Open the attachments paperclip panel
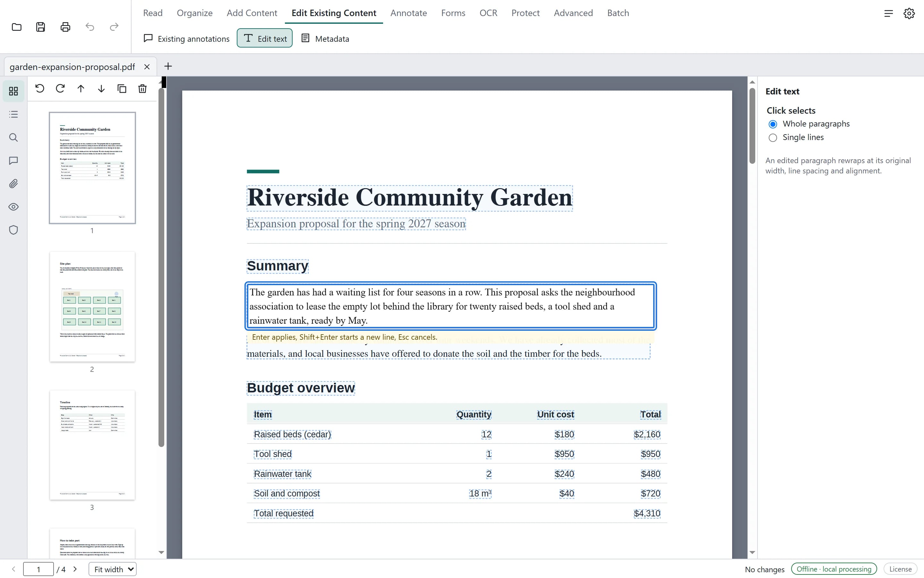The height and width of the screenshot is (578, 924). point(13,184)
